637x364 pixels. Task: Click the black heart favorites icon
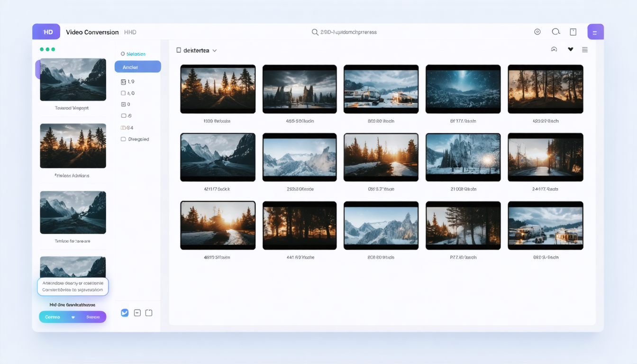click(x=570, y=50)
